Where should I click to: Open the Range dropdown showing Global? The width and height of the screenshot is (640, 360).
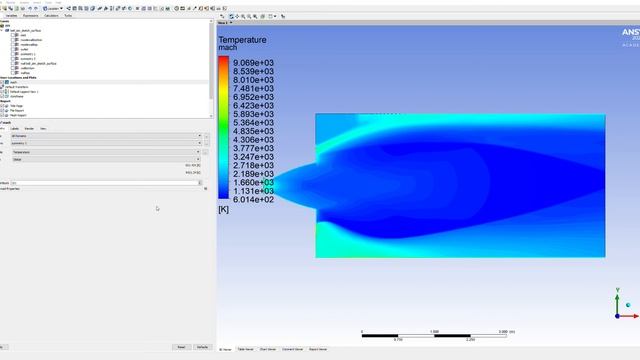pyautogui.click(x=198, y=159)
